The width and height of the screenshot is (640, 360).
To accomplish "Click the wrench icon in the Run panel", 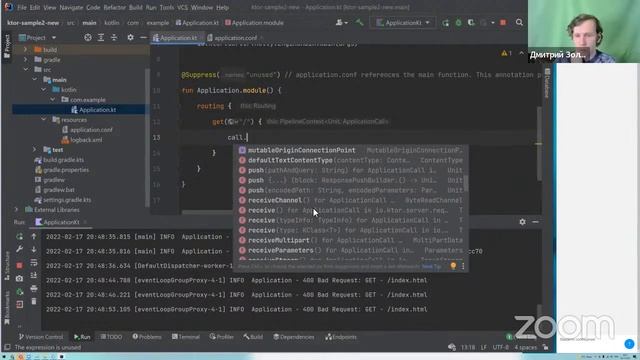I will pos(19,249).
